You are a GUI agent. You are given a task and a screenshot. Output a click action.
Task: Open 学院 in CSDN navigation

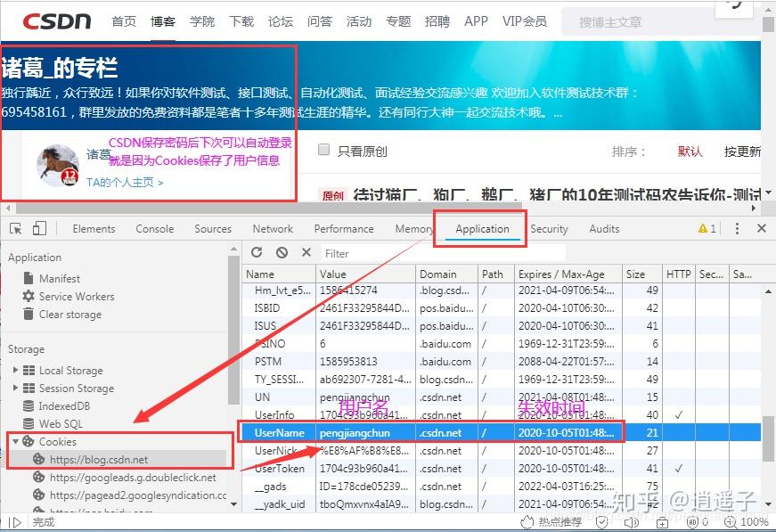pyautogui.click(x=202, y=21)
